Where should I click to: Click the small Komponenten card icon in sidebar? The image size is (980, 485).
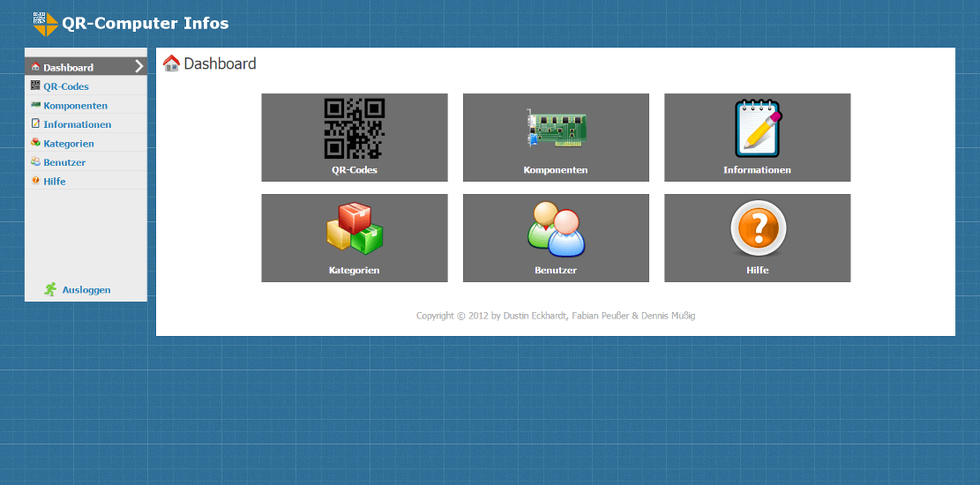pos(35,105)
